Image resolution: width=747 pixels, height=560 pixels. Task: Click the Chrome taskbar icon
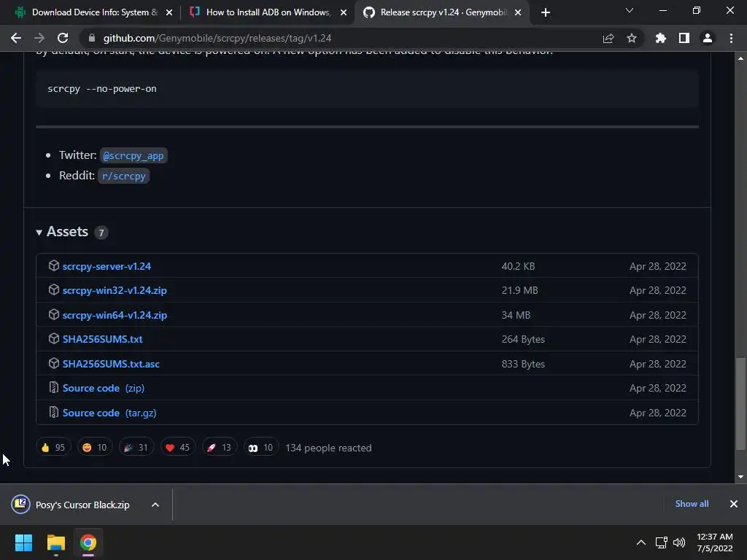88,542
